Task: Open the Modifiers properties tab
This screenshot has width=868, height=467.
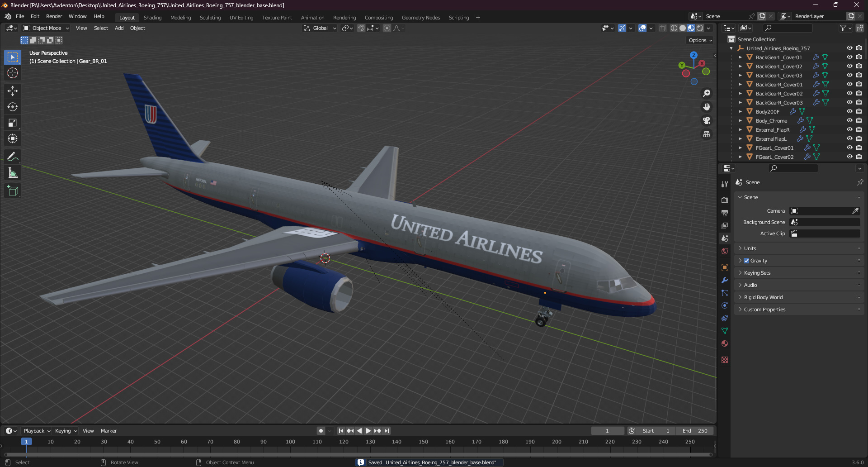Action: coord(725,280)
